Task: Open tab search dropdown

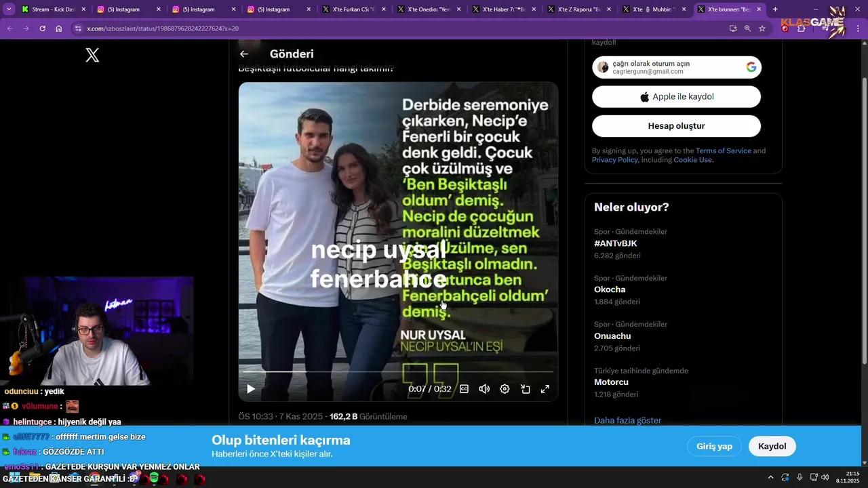Action: click(9, 9)
